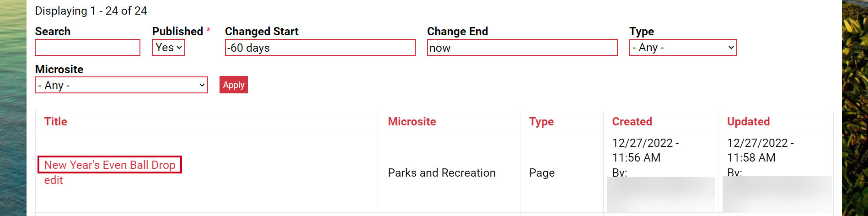Screen dimensions: 868x216
Task: Open the Microsite filter dropdown
Action: click(x=121, y=85)
